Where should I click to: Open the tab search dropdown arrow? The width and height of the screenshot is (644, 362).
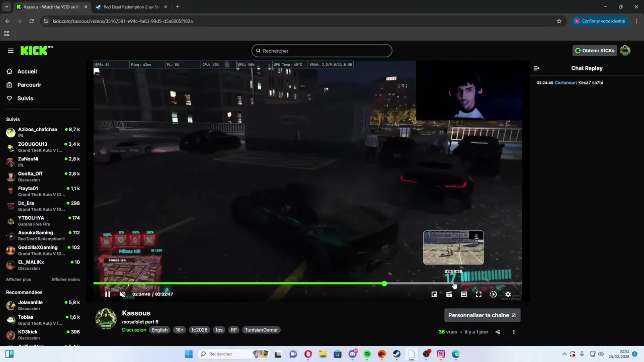(x=7, y=7)
